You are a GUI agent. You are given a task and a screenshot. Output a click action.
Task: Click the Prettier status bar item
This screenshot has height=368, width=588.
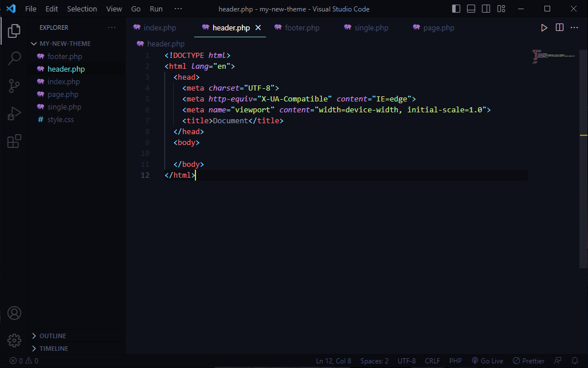point(529,361)
